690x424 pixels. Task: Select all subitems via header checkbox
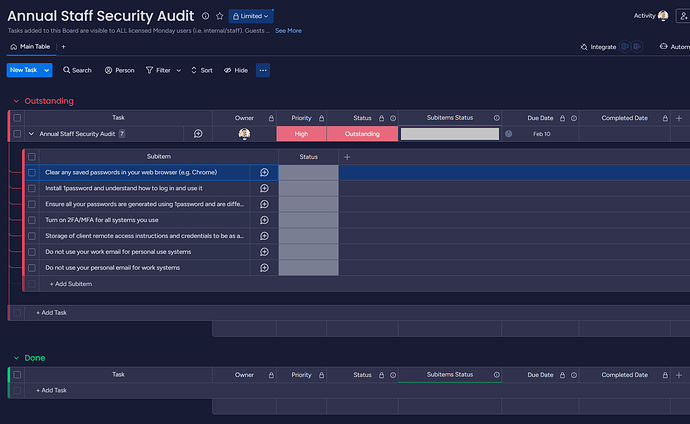click(x=32, y=157)
